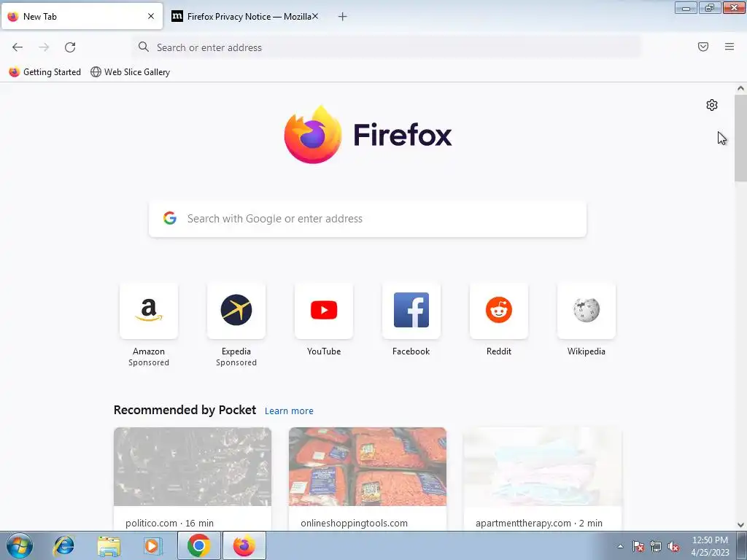Open a new tab with plus button
The image size is (747, 560).
343,17
